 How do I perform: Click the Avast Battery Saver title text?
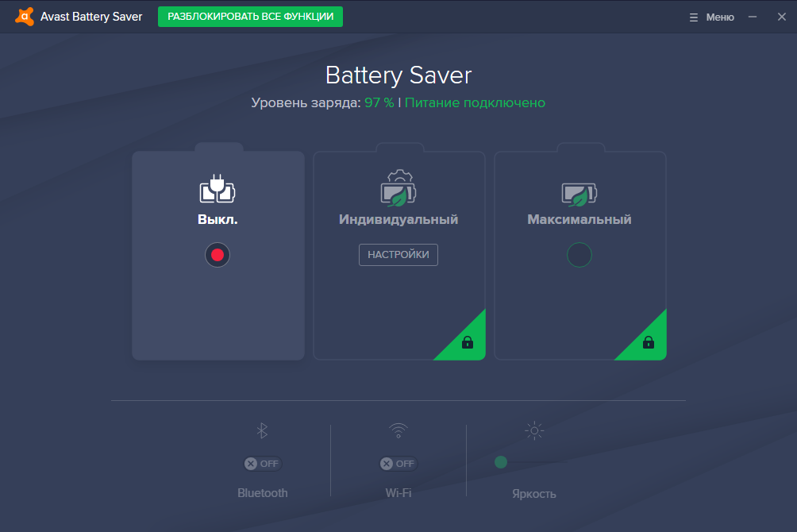pyautogui.click(x=91, y=17)
